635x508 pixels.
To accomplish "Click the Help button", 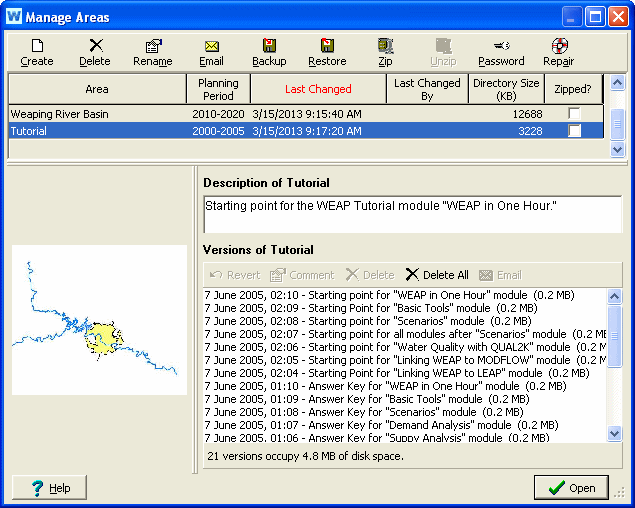I will pyautogui.click(x=49, y=488).
